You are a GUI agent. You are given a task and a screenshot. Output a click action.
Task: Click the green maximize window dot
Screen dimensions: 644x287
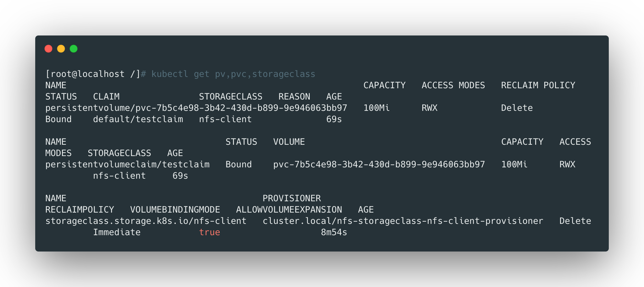coord(74,49)
